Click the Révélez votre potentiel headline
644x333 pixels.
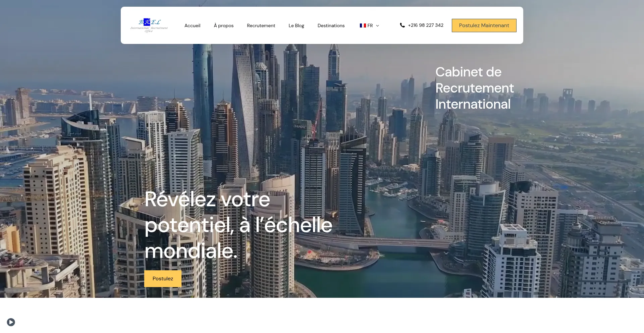(x=238, y=225)
